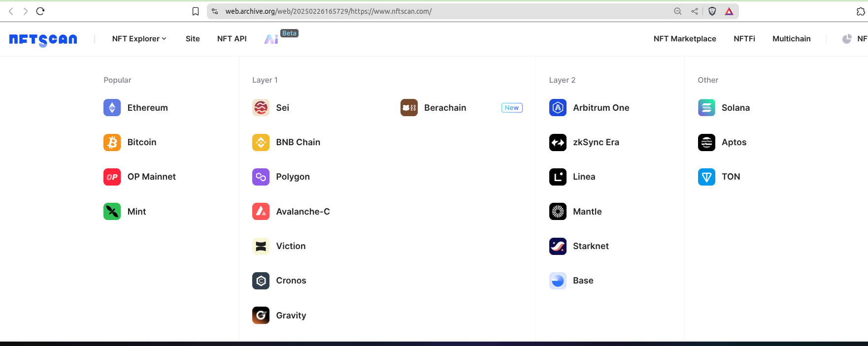Choose Cronos chain name
Image resolution: width=868 pixels, height=346 pixels.
(x=291, y=281)
